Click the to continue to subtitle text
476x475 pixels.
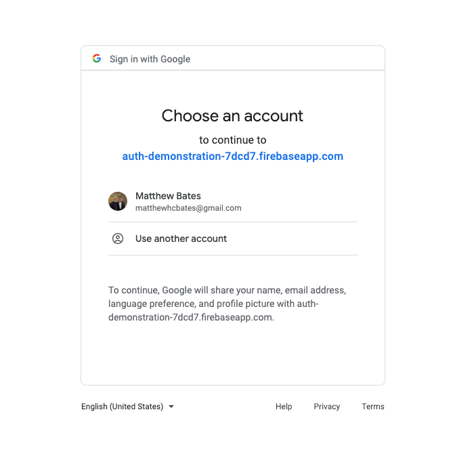233,140
